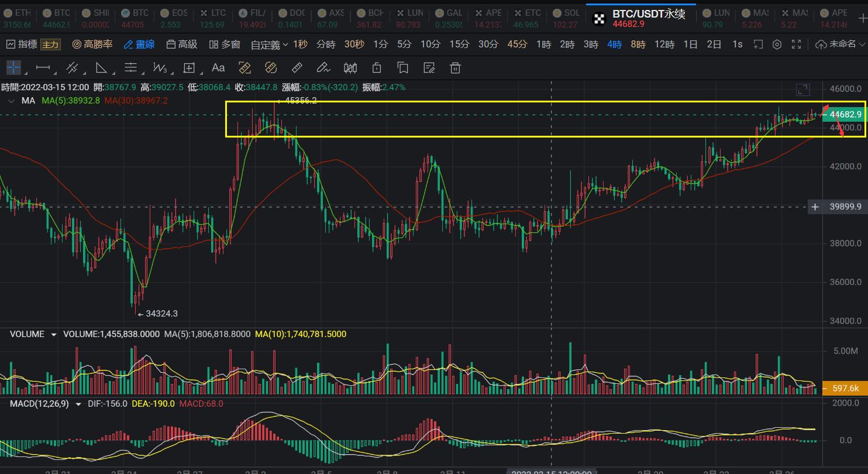Select the 4時 timeframe
The width and height of the screenshot is (868, 474).
tap(614, 44)
